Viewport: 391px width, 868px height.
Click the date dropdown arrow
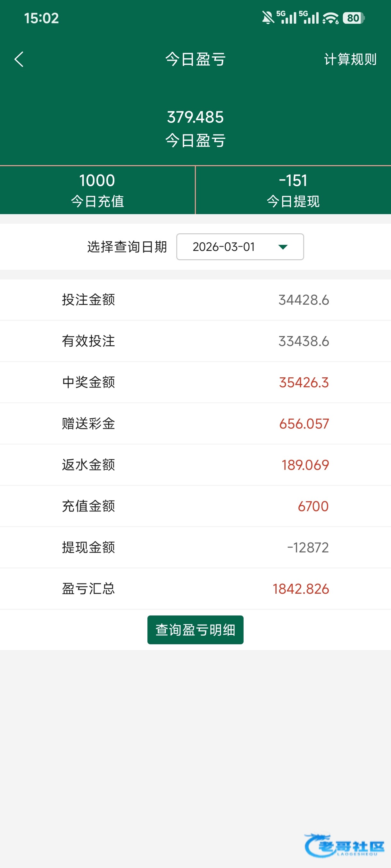[283, 247]
